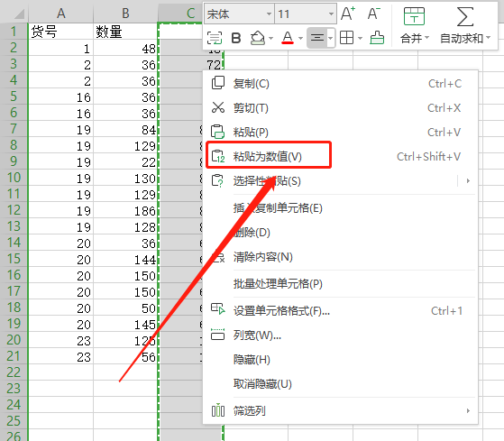The height and width of the screenshot is (441, 504).
Task: Click the filter column icon
Action: (x=218, y=410)
